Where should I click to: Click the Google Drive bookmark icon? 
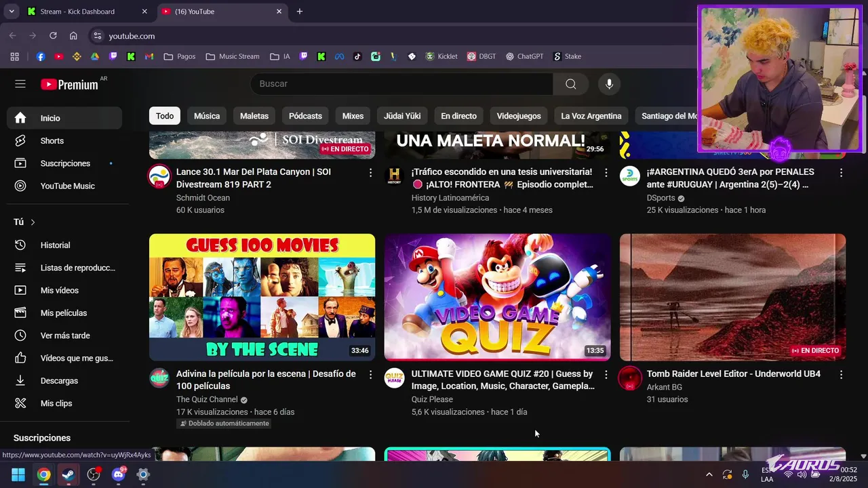tap(95, 56)
